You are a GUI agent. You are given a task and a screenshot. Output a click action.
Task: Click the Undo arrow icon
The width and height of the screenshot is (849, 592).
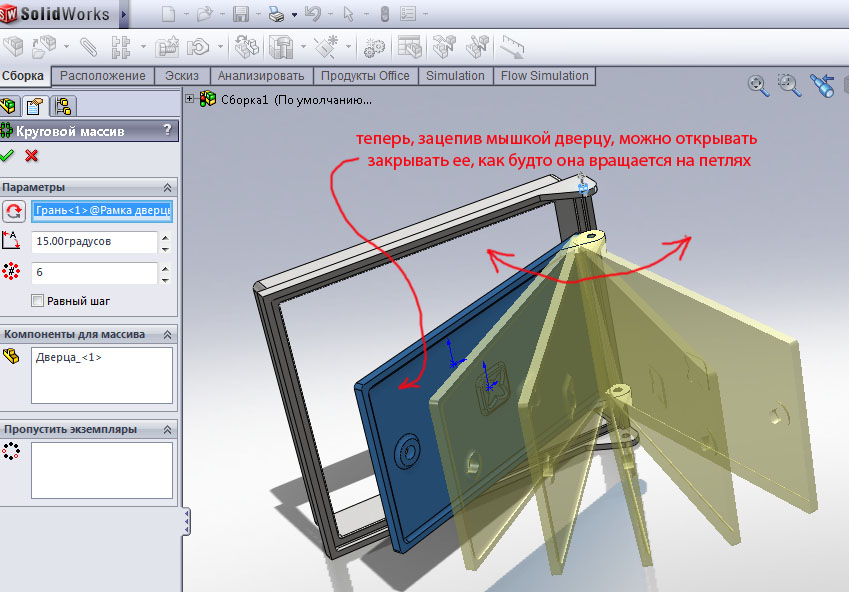click(312, 15)
